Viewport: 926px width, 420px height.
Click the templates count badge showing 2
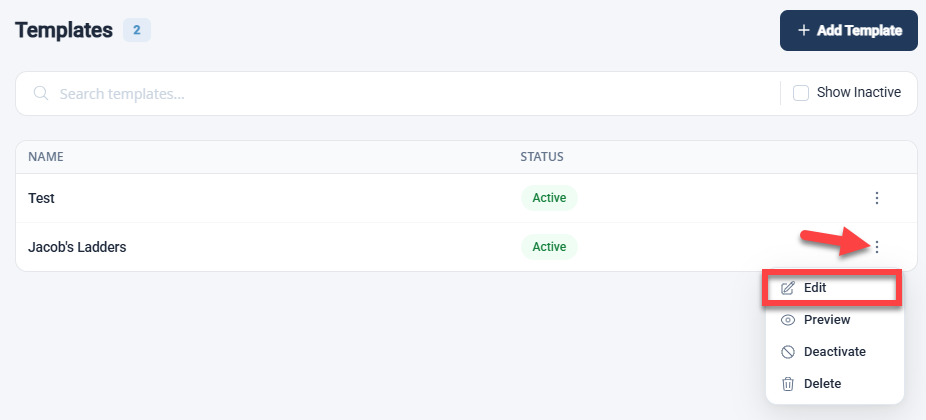point(136,30)
